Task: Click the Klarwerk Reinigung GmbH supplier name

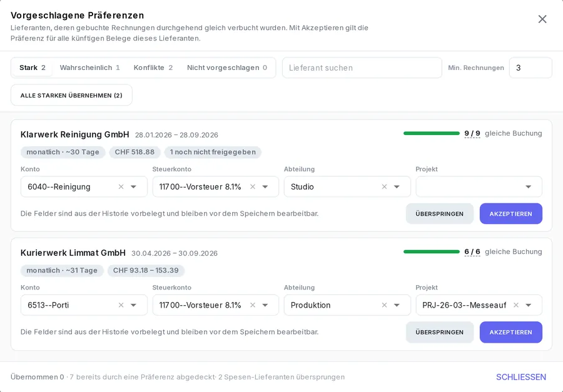Action: pos(74,134)
